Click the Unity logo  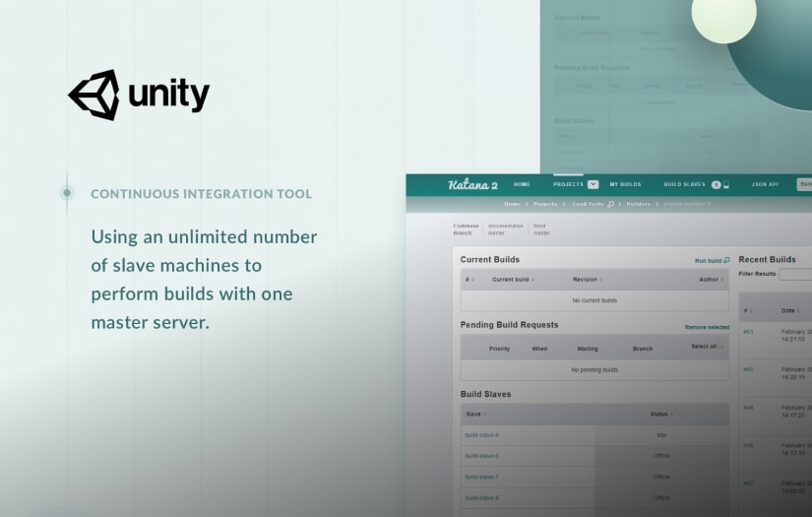pos(139,95)
